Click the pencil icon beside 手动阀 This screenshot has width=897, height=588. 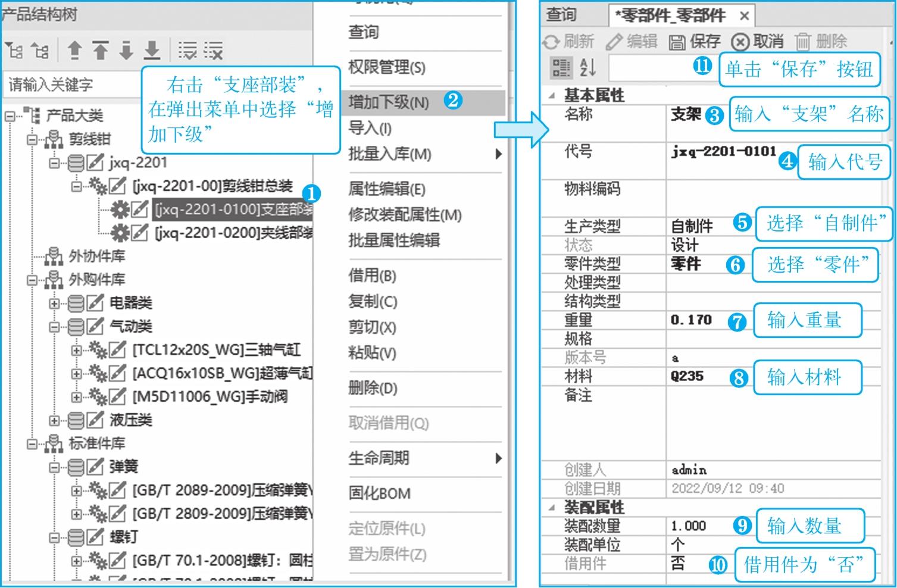tap(117, 396)
